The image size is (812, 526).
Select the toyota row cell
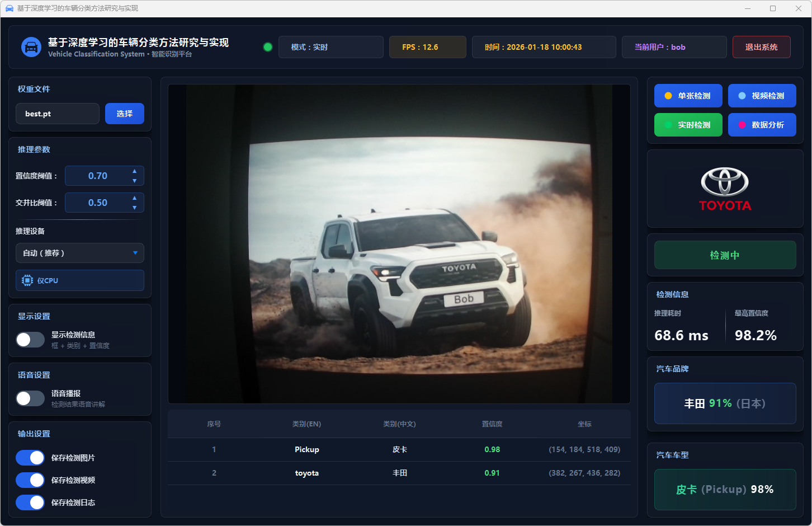(x=307, y=473)
